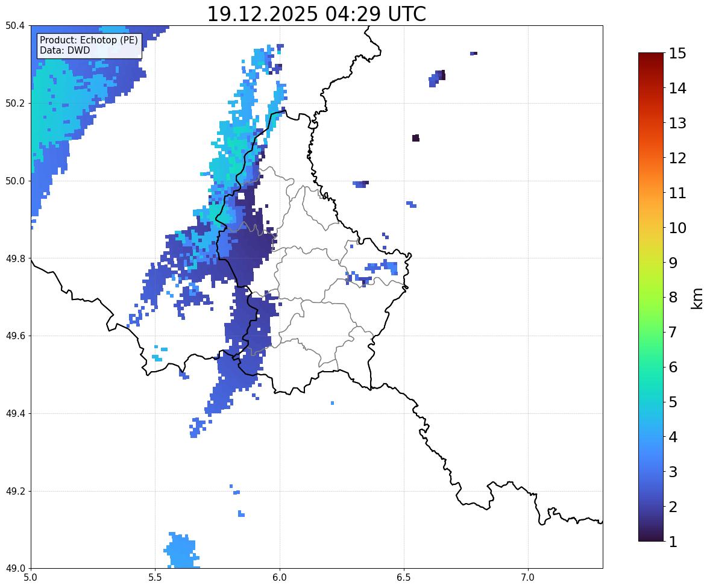710x588 pixels.
Task: Click the latitude tick label 50.4
Action: click(x=14, y=26)
